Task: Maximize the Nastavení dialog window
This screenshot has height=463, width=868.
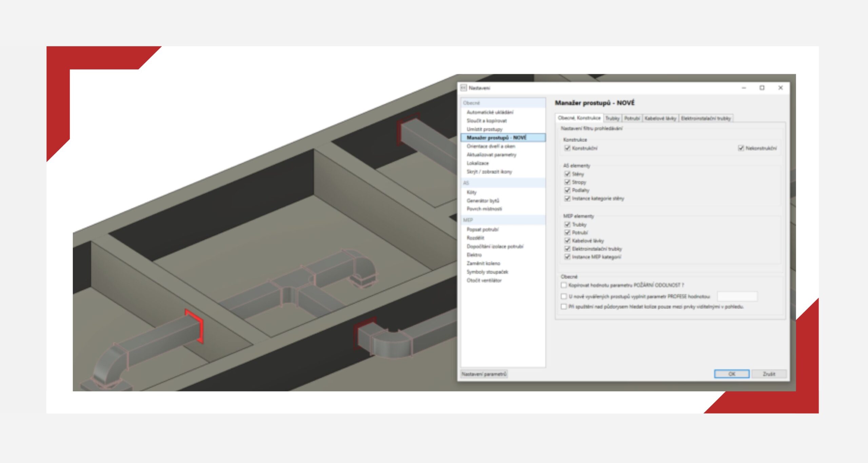Action: [x=762, y=88]
